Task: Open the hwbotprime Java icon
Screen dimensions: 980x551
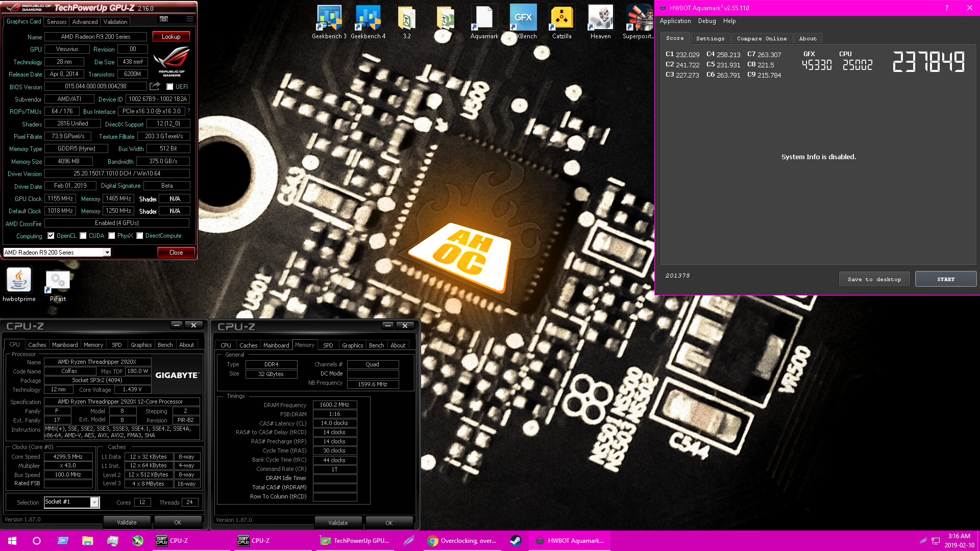Action: pyautogui.click(x=19, y=285)
